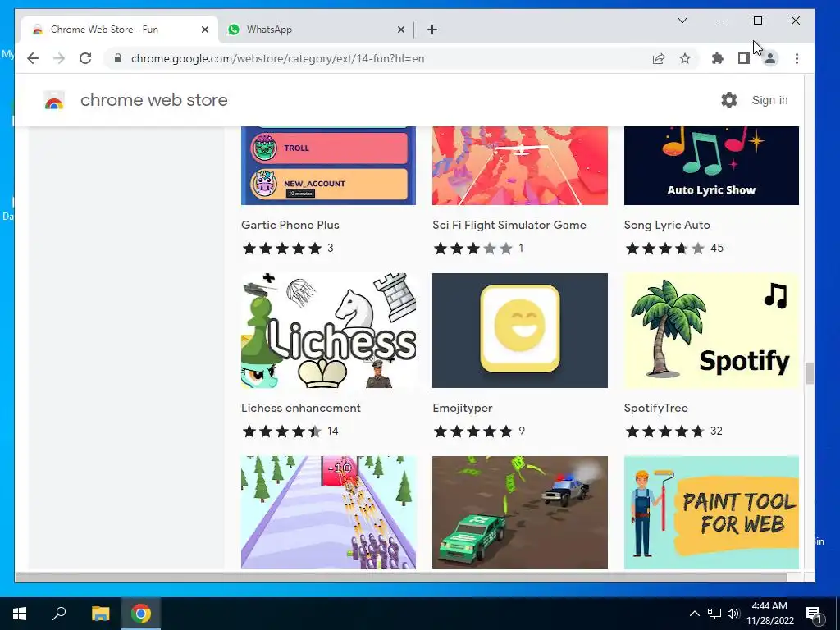Select the Chrome Web Store - Fun tab

pyautogui.click(x=120, y=30)
